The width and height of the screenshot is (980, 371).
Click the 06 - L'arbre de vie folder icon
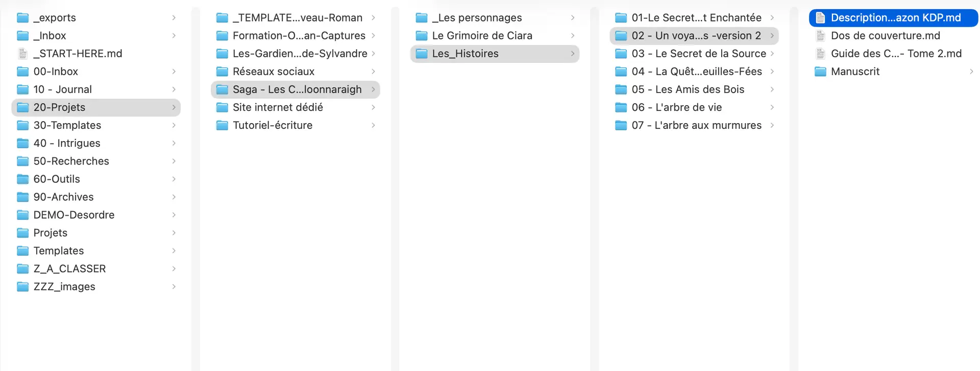tap(621, 107)
